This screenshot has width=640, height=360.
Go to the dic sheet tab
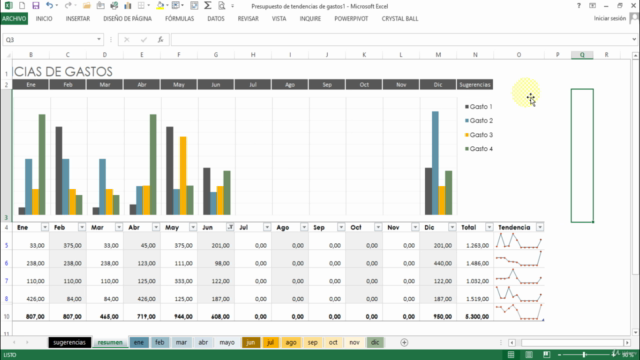click(375, 342)
